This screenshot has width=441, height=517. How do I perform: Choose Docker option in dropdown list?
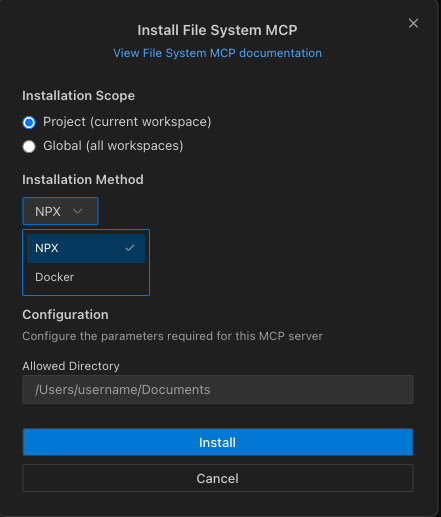coord(86,277)
